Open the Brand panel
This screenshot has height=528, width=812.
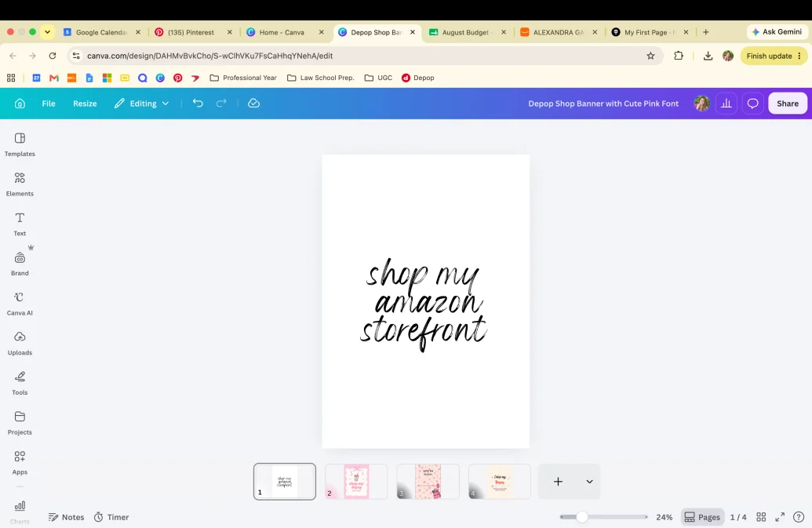tap(20, 264)
